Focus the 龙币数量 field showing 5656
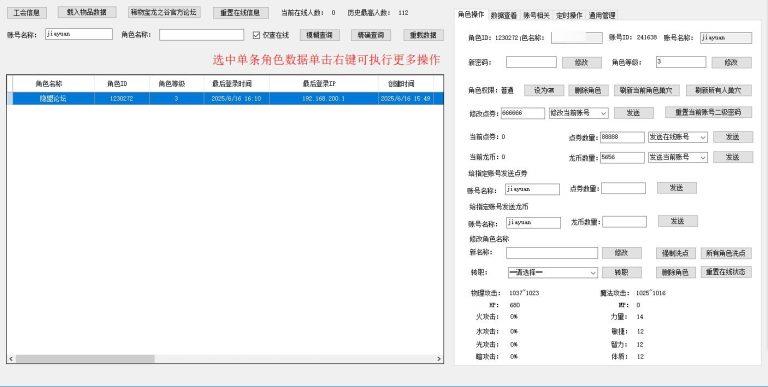Screen dimensions: 768x387 [622, 158]
